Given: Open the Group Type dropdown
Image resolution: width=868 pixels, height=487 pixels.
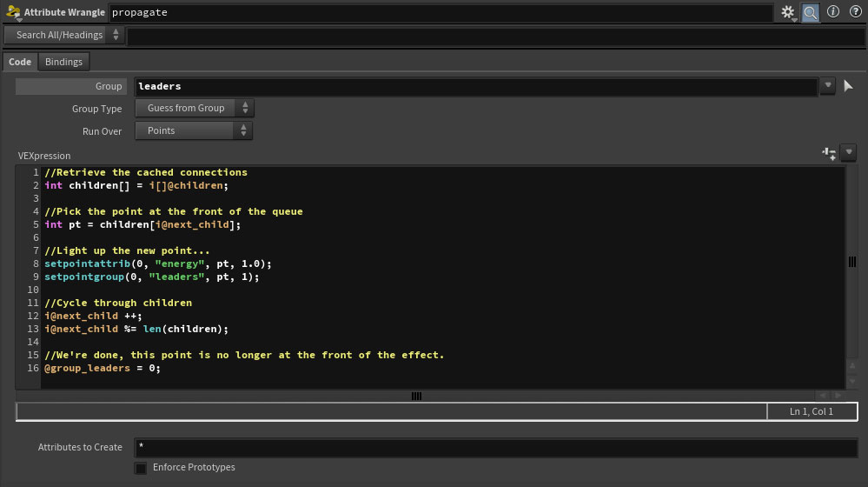Looking at the screenshot, I should point(195,108).
